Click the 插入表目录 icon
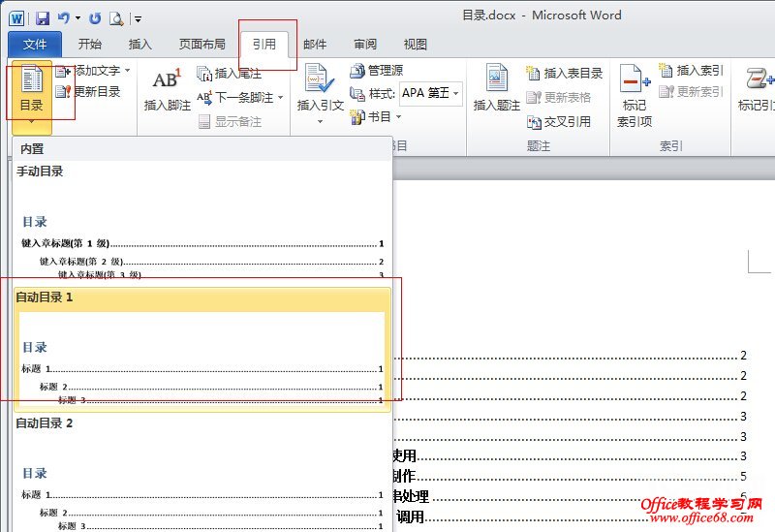775x532 pixels. [x=533, y=74]
